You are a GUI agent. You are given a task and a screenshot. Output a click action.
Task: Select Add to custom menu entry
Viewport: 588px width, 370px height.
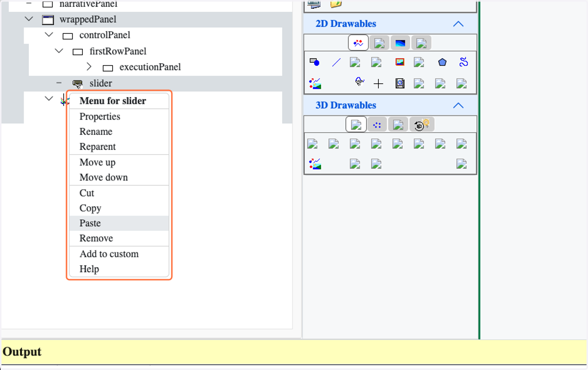pyautogui.click(x=119, y=254)
